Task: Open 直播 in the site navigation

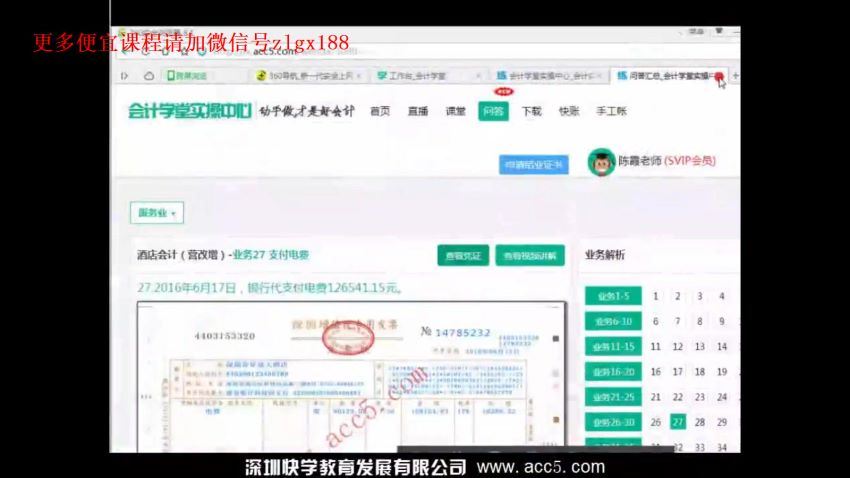Action: click(x=418, y=111)
